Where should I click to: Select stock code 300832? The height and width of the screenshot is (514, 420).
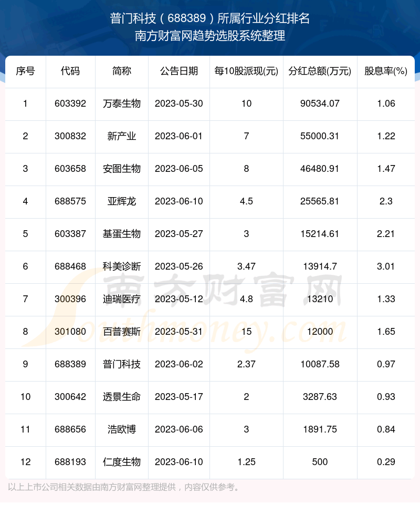click(x=70, y=136)
